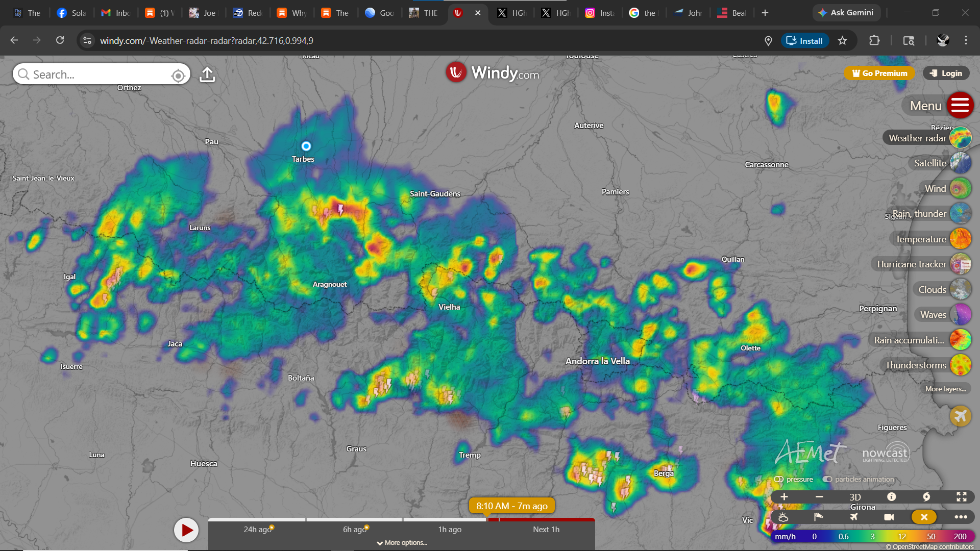The height and width of the screenshot is (551, 980).
Task: Toggle particles animation switch
Action: (x=827, y=480)
